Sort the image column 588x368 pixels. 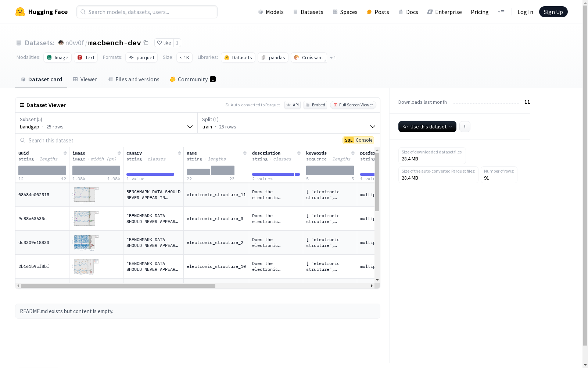pyautogui.click(x=119, y=153)
